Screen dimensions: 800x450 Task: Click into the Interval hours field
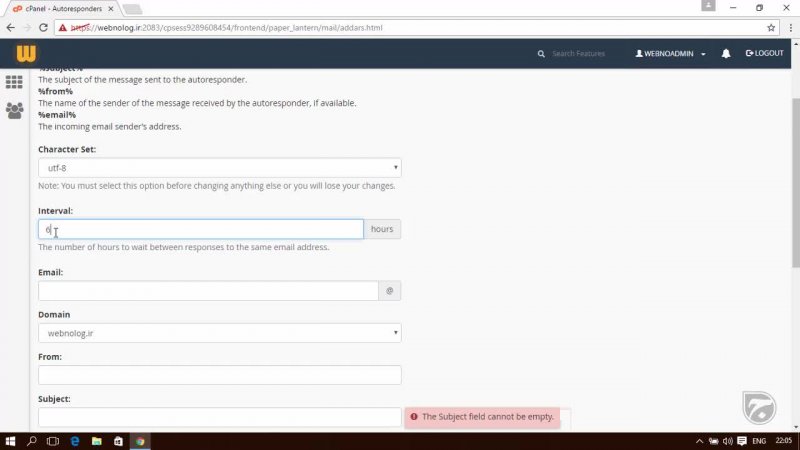(200, 229)
